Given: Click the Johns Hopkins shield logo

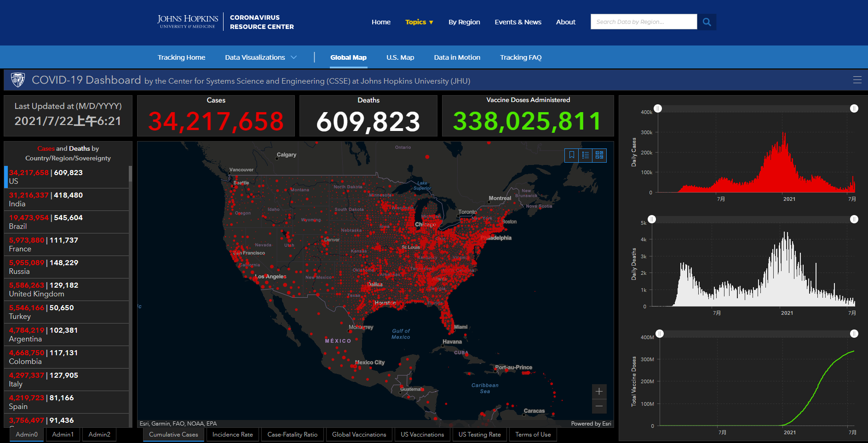Looking at the screenshot, I should point(18,80).
